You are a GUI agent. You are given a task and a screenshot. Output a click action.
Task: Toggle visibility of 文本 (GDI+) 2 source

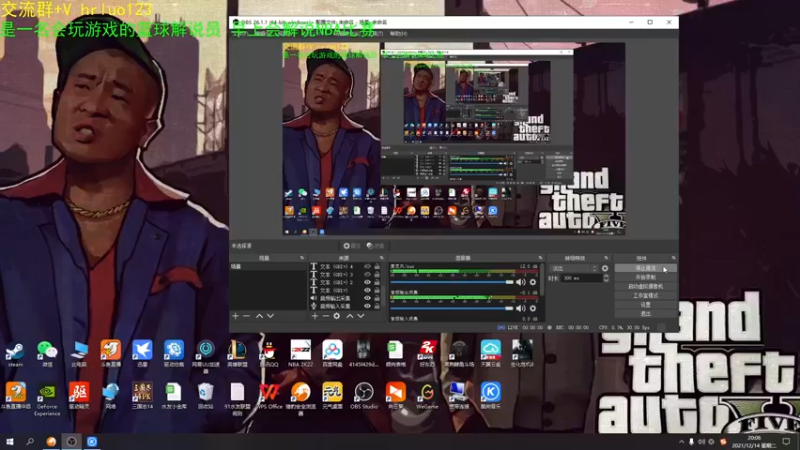coord(367,282)
